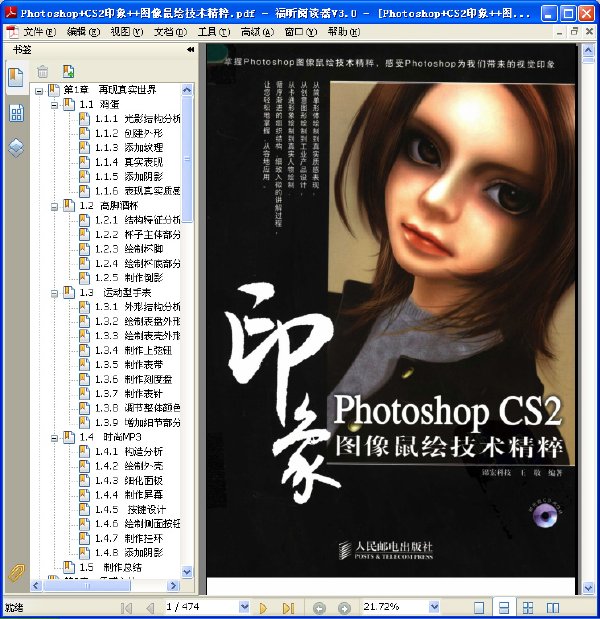Collapse the 1.2 高脚酒杯 tree node
Screen dimensions: 600x619
click(x=54, y=206)
